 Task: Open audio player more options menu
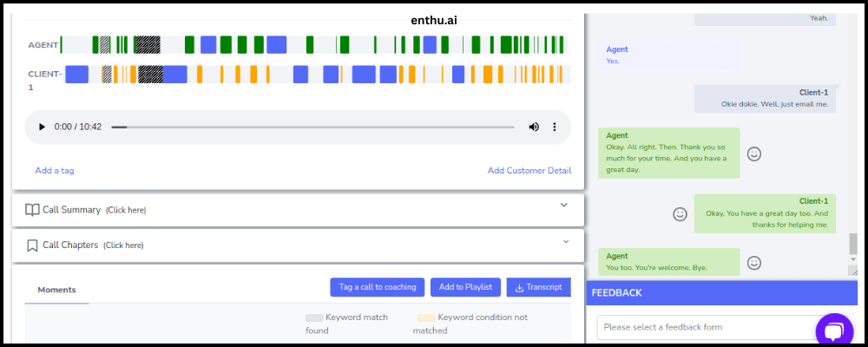554,128
